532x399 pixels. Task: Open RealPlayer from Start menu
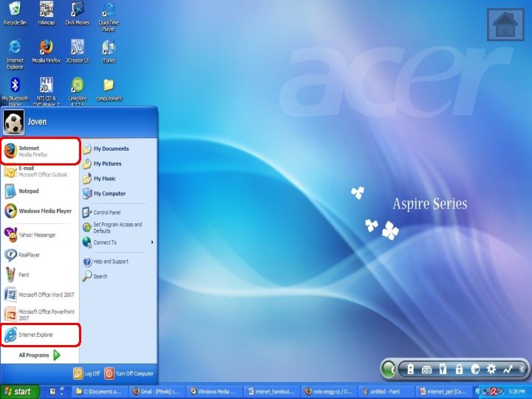40,255
